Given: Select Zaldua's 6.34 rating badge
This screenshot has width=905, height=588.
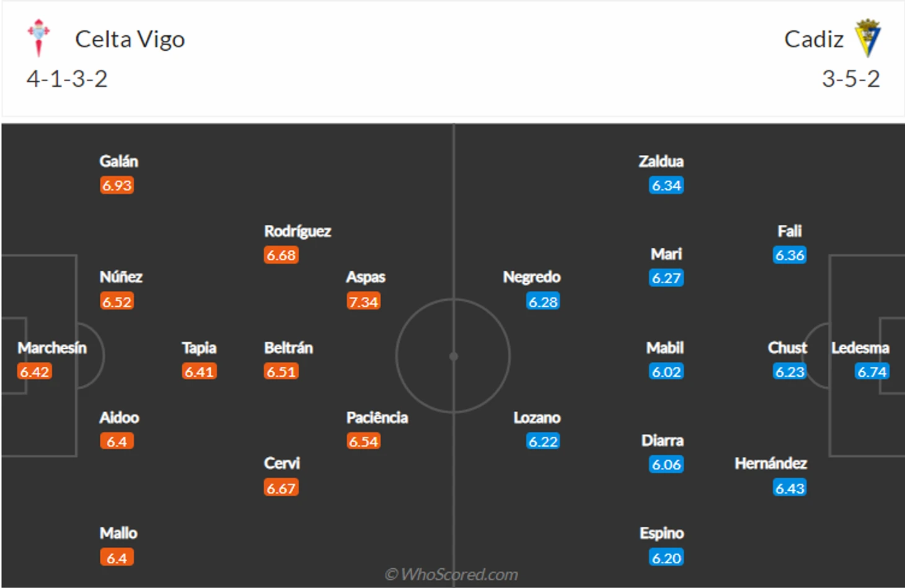Looking at the screenshot, I should (666, 185).
